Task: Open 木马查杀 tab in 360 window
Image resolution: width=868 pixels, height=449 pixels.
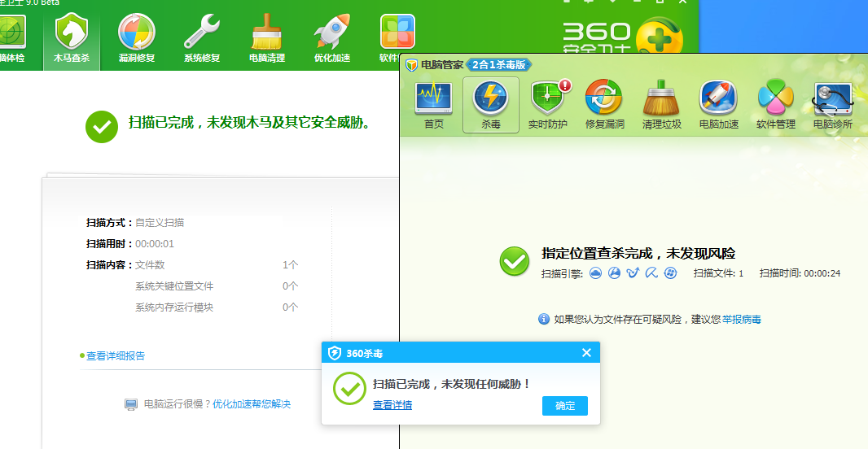Action: 72,37
